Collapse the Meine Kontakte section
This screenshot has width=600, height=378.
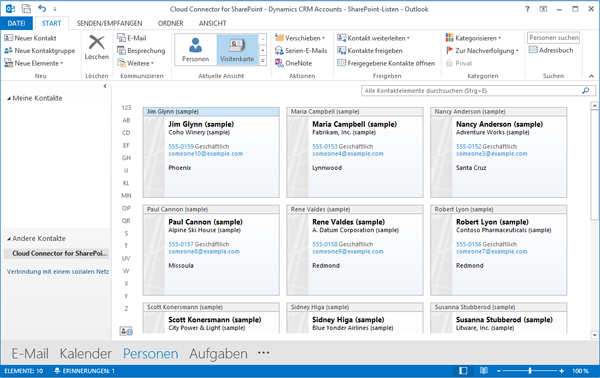pyautogui.click(x=9, y=99)
